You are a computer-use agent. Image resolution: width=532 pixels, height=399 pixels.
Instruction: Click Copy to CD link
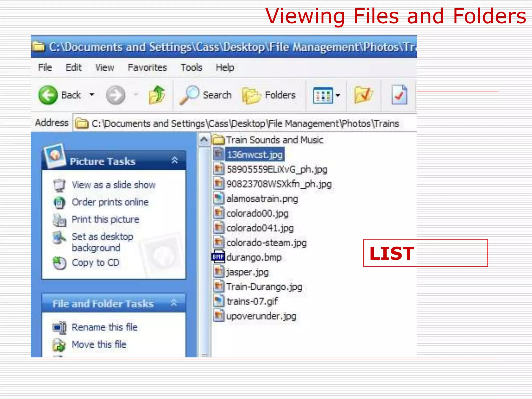pos(96,263)
